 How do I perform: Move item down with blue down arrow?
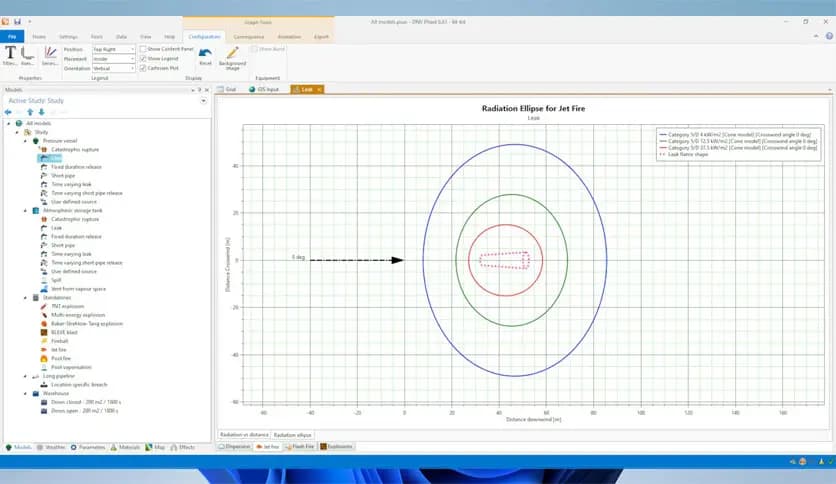pyautogui.click(x=42, y=112)
